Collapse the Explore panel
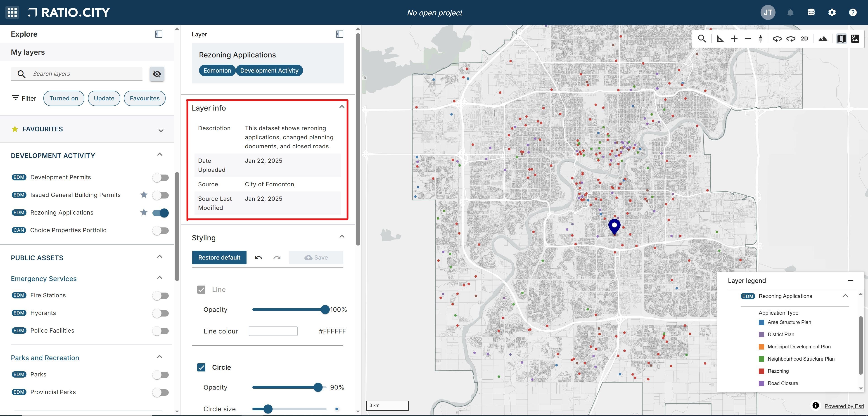Screen dimensions: 868x416 tap(159, 34)
